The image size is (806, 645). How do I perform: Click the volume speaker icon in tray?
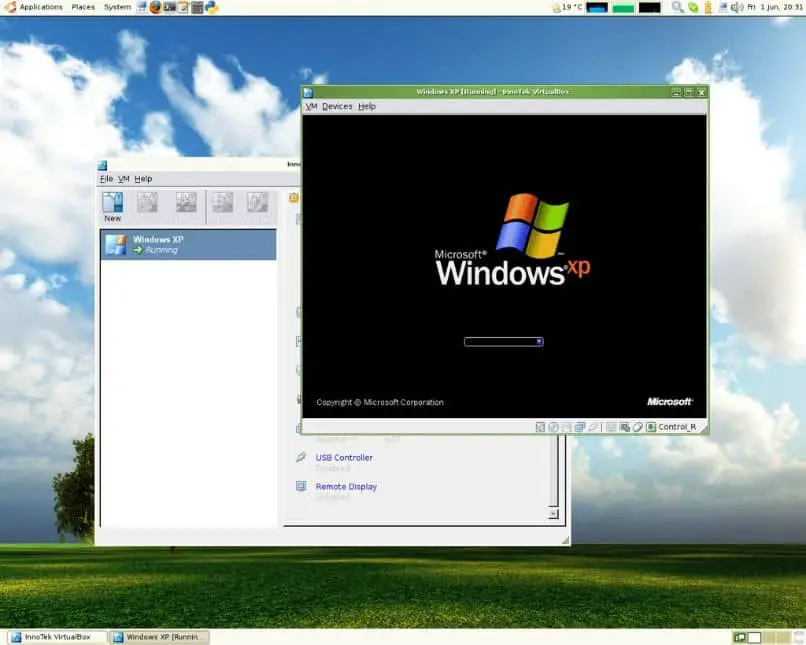pos(737,7)
